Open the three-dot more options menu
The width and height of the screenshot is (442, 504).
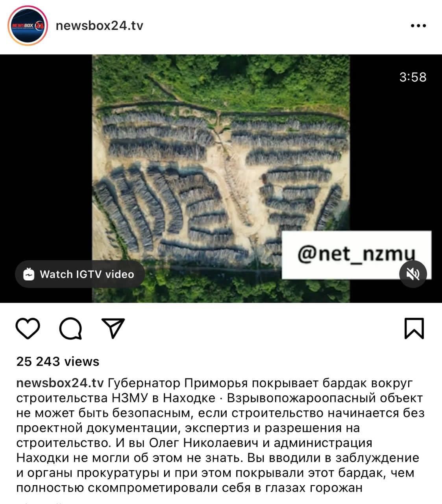pos(418,26)
